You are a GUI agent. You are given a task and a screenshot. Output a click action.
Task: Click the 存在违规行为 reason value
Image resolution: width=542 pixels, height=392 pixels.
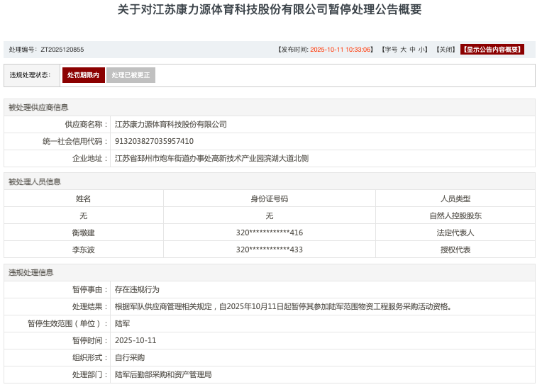pyautogui.click(x=137, y=289)
